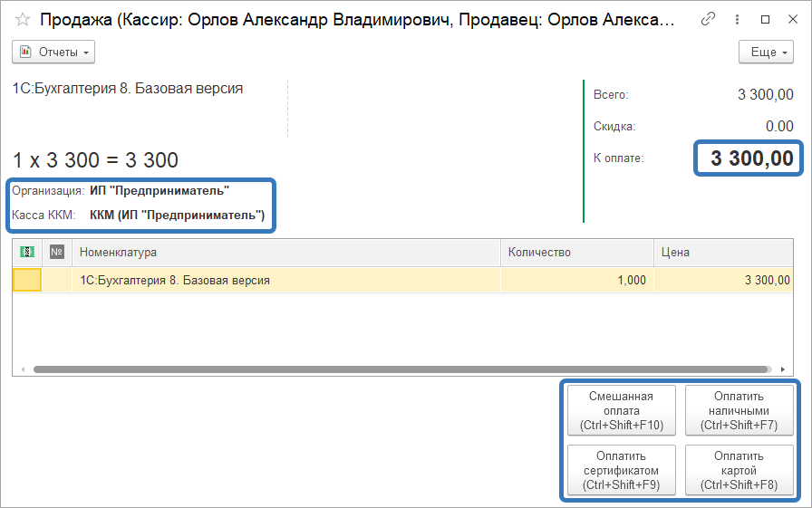Pay by card via Оплатить картой
Screen dimensions: 812x508
point(739,470)
